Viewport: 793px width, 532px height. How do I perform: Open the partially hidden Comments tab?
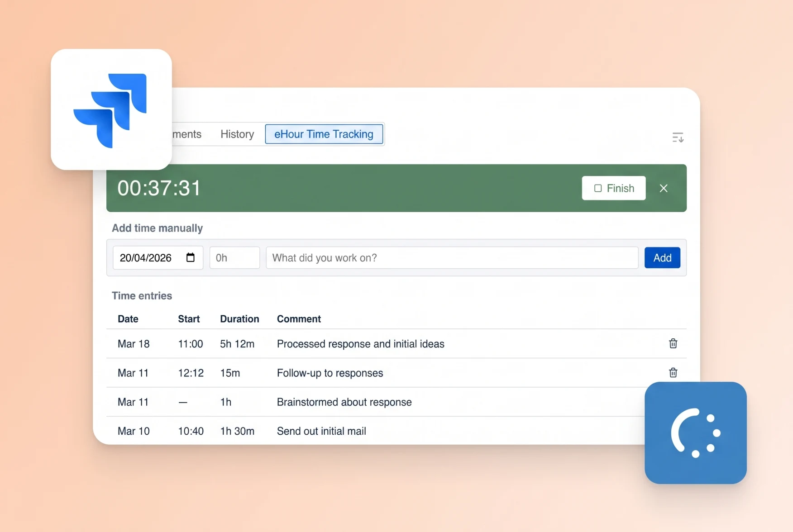click(187, 134)
